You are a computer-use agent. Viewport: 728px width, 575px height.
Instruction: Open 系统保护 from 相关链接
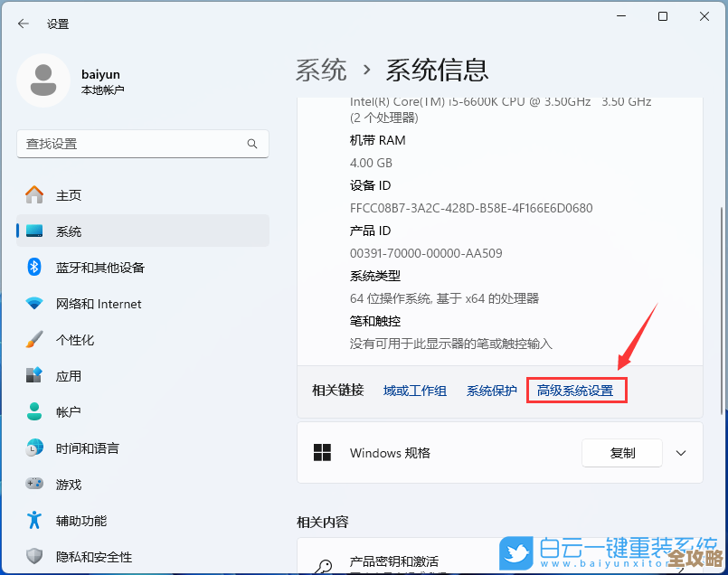pos(491,390)
